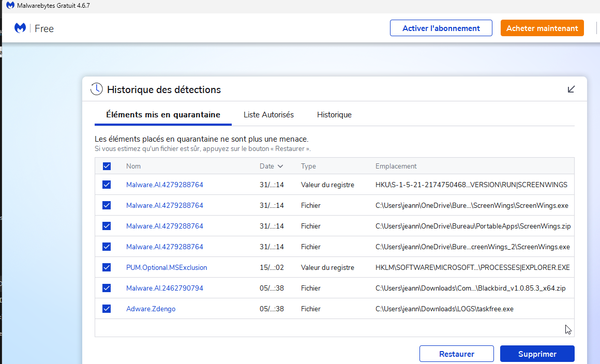Click the Emplacement column header

[x=396, y=166]
